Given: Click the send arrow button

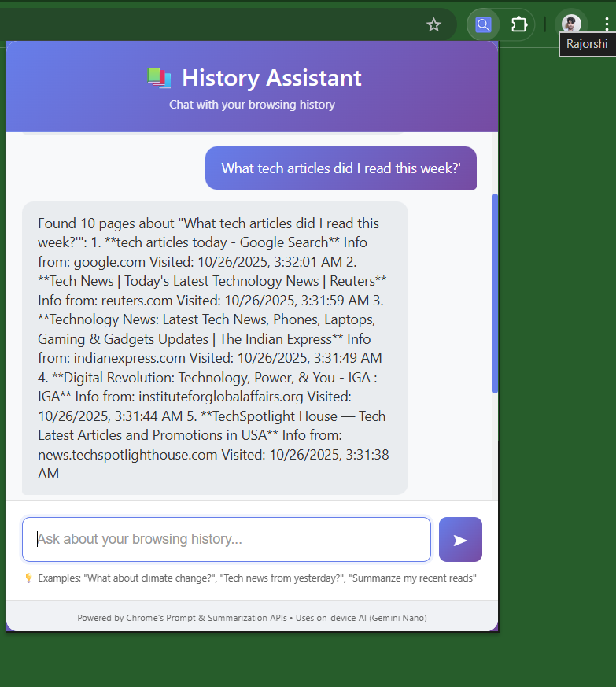Looking at the screenshot, I should [460, 539].
